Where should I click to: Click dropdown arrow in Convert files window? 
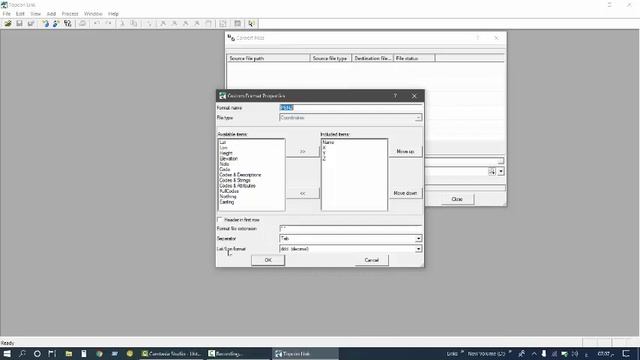(x=501, y=171)
